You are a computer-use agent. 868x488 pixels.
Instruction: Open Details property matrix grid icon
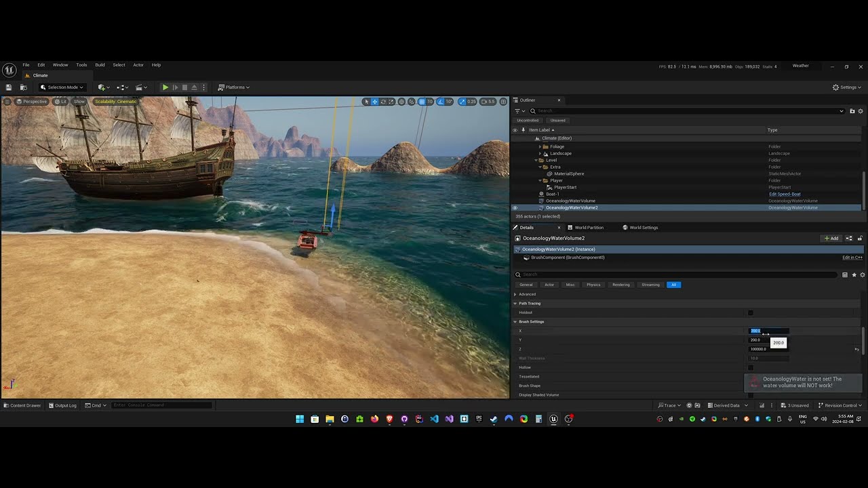point(845,275)
